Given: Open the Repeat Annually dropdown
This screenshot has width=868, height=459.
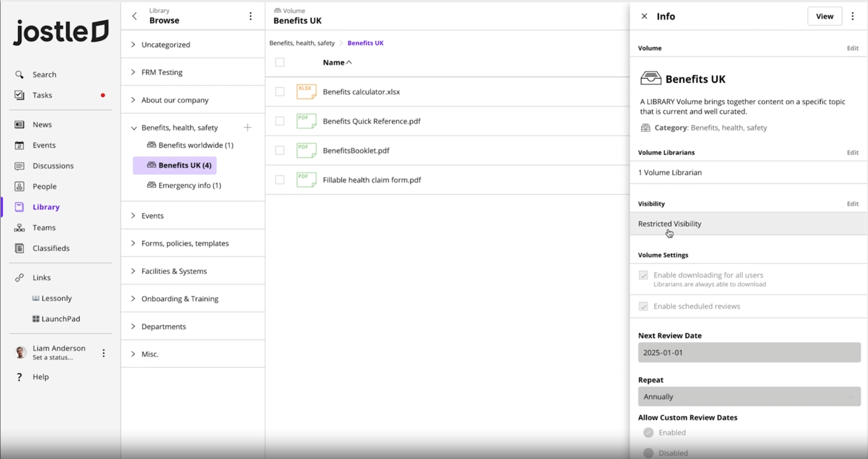Looking at the screenshot, I should [749, 397].
